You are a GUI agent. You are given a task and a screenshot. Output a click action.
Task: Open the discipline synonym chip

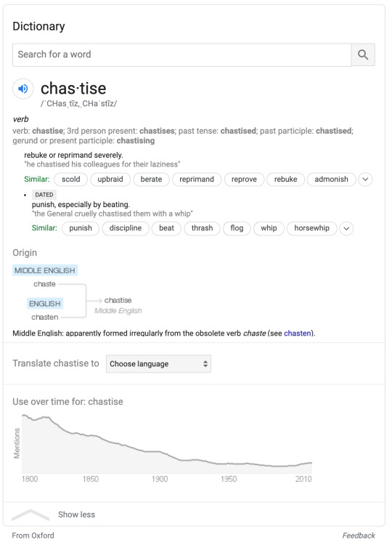[x=126, y=228]
